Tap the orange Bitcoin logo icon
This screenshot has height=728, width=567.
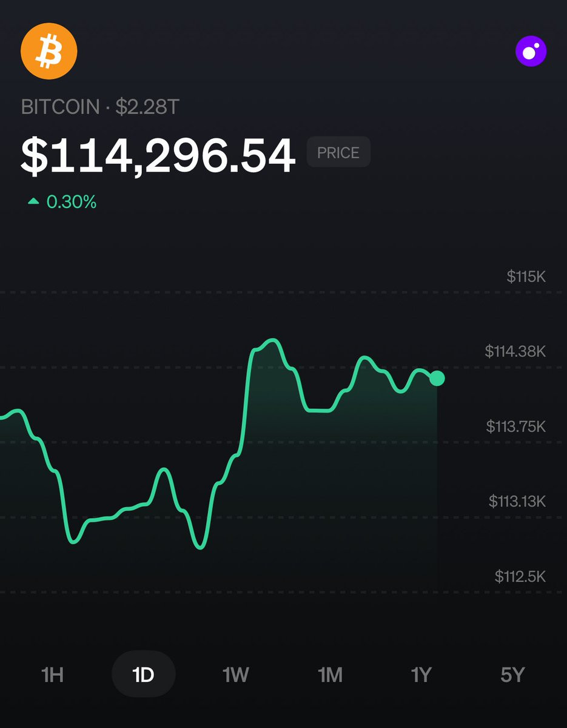click(x=49, y=52)
